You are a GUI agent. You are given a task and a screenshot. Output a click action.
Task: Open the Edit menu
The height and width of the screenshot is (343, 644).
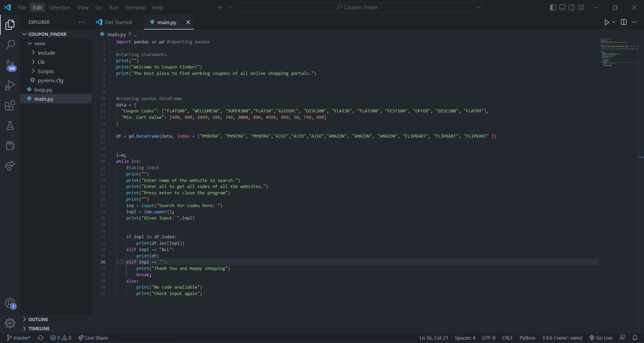[x=37, y=7]
